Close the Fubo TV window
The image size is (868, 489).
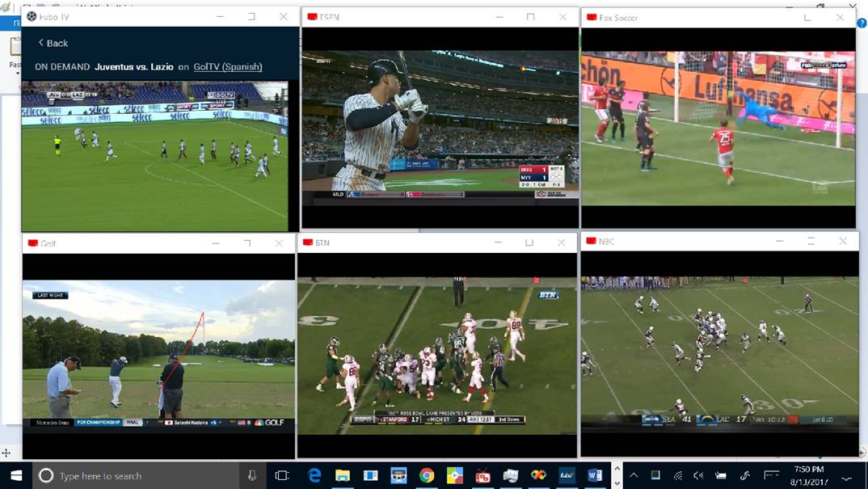[284, 17]
